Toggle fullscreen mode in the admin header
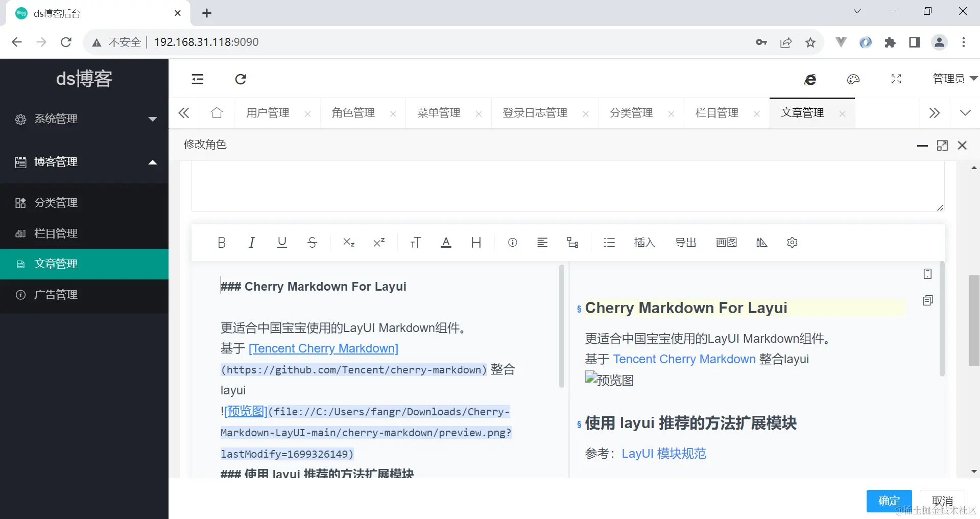980x519 pixels. (896, 79)
